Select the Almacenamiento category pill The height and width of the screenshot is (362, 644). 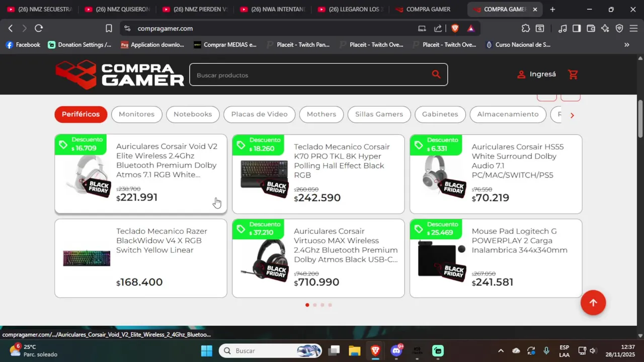point(508,114)
